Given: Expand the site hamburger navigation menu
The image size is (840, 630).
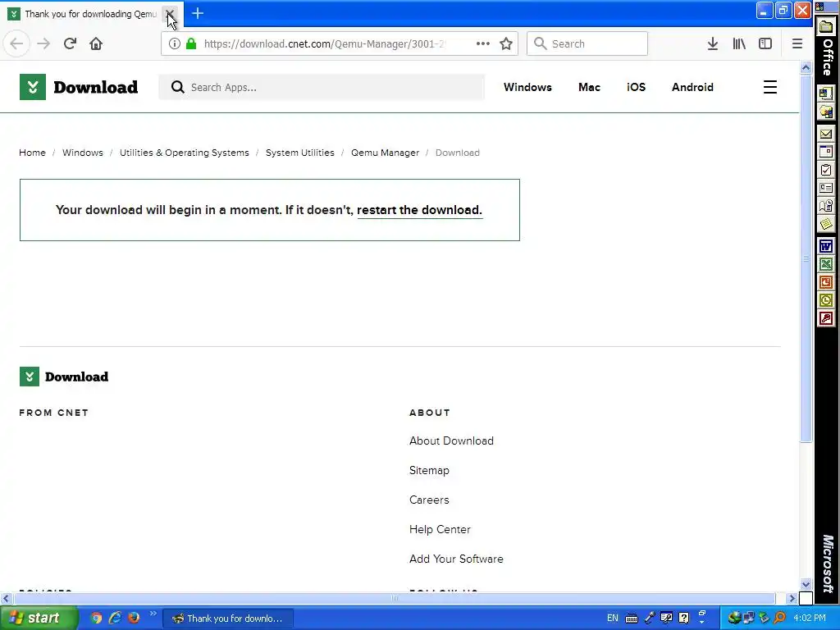Looking at the screenshot, I should point(769,87).
